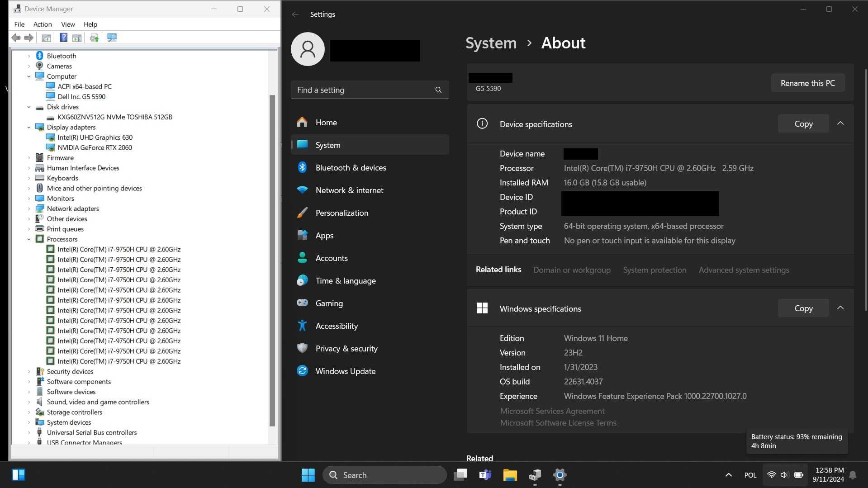Click the Security devices category icon

point(40,371)
